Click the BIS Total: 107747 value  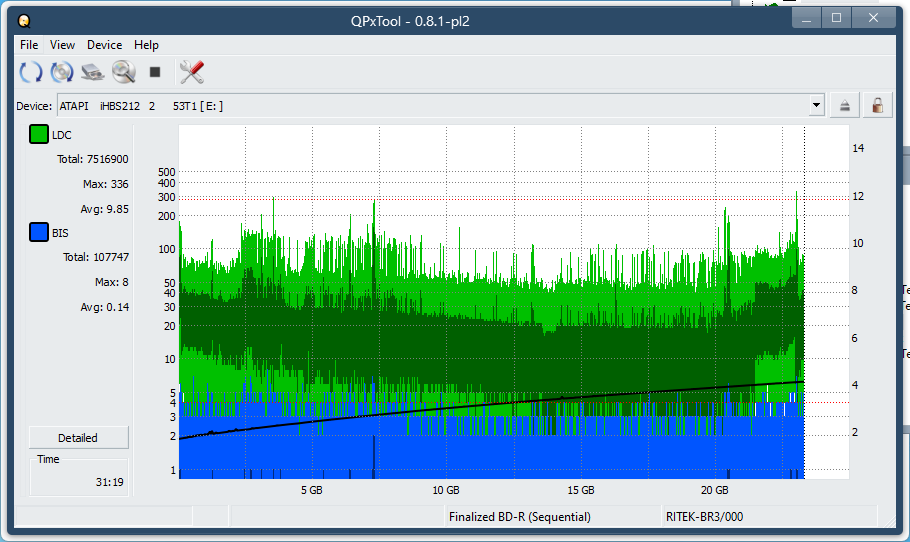click(x=96, y=257)
